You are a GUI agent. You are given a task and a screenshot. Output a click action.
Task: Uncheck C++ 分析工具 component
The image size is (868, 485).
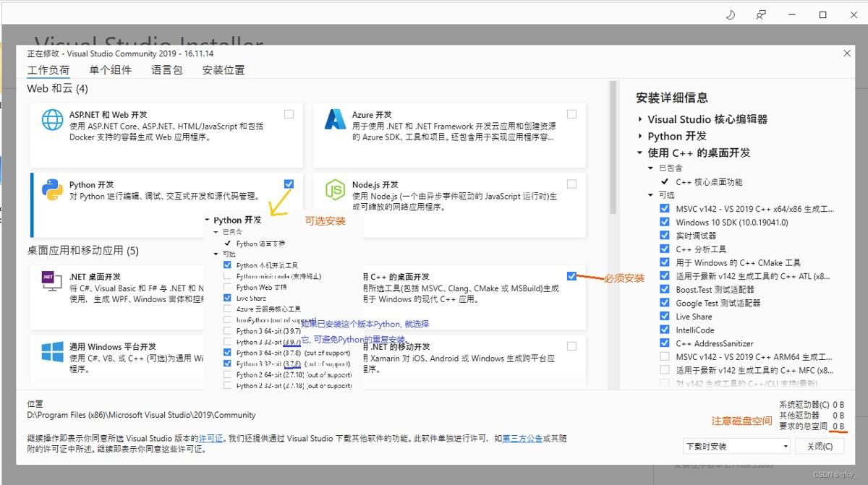[x=665, y=249]
